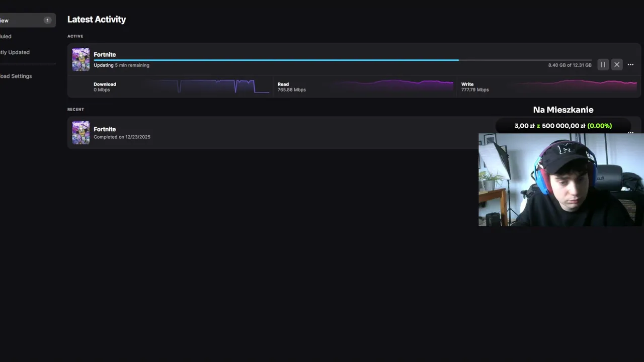644x362 pixels.
Task: Click the '777.79 Mbps' write value
Action: 475,90
